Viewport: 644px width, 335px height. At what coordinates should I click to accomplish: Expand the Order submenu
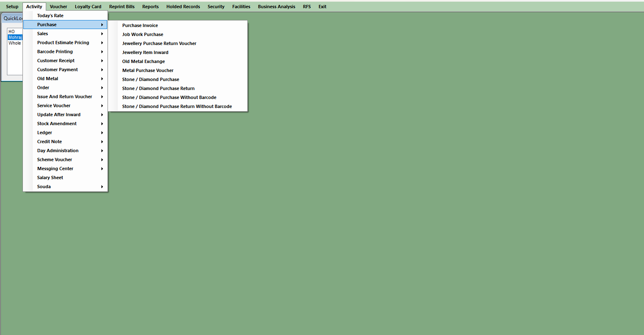click(x=65, y=88)
